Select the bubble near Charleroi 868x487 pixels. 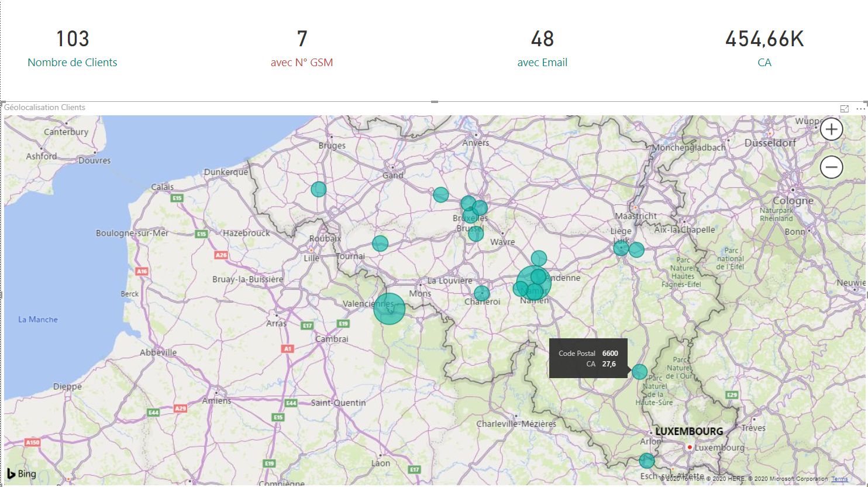tap(482, 293)
